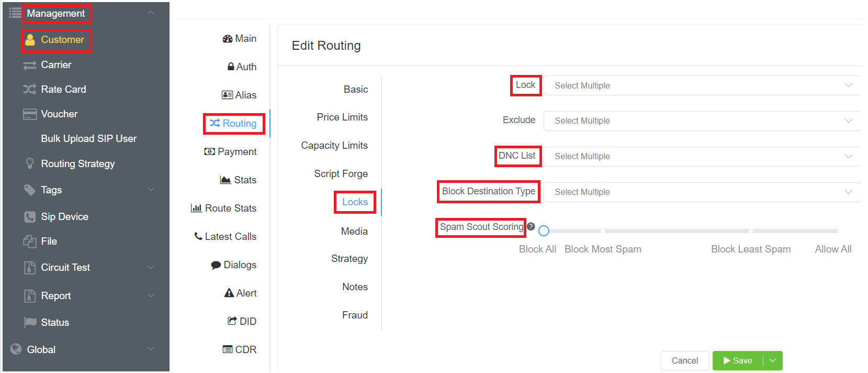Collapse the Management section chevron
Viewport: 868px width, 373px height.
[151, 13]
